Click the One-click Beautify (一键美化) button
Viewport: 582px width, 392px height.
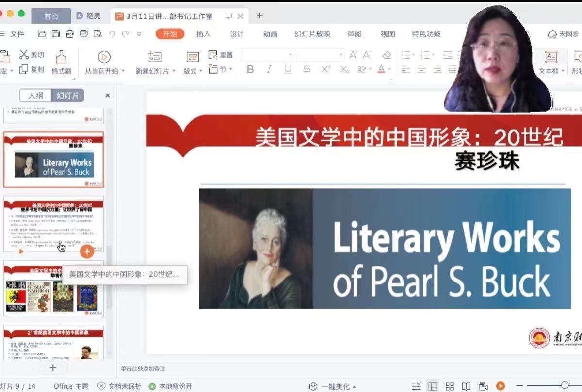(333, 386)
